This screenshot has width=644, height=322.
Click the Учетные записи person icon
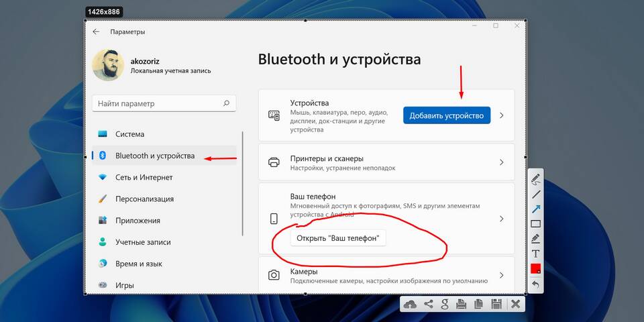(x=103, y=242)
